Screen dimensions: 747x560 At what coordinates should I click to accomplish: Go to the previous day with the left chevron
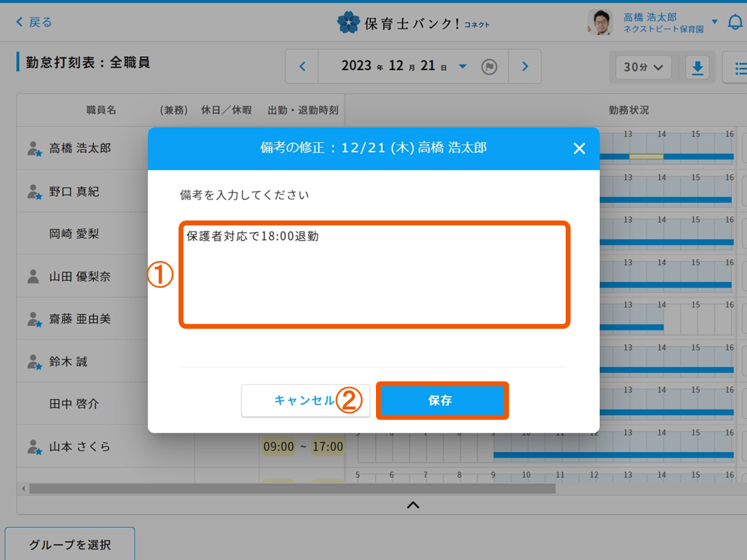click(302, 66)
